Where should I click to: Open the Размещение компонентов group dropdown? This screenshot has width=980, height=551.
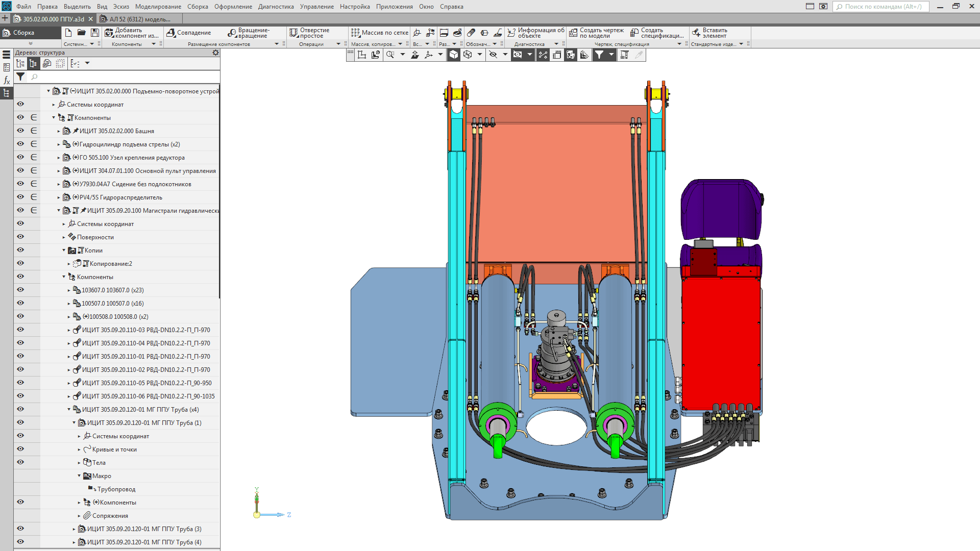coord(277,44)
